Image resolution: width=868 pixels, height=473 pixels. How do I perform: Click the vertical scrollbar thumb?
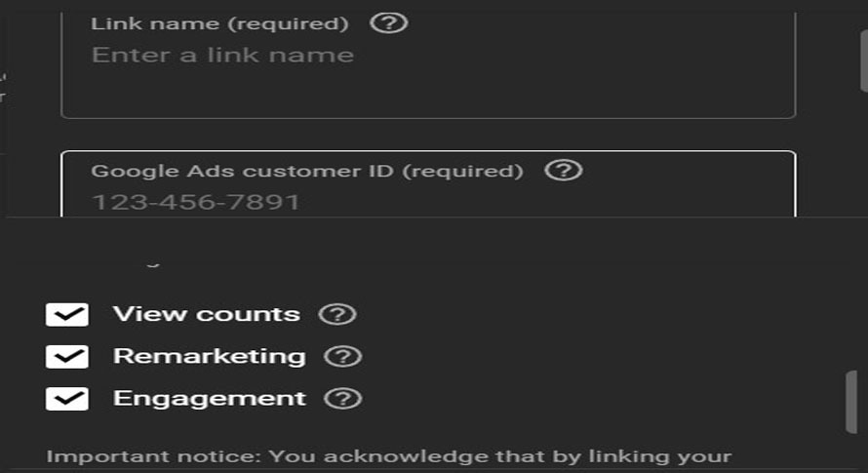(x=850, y=400)
